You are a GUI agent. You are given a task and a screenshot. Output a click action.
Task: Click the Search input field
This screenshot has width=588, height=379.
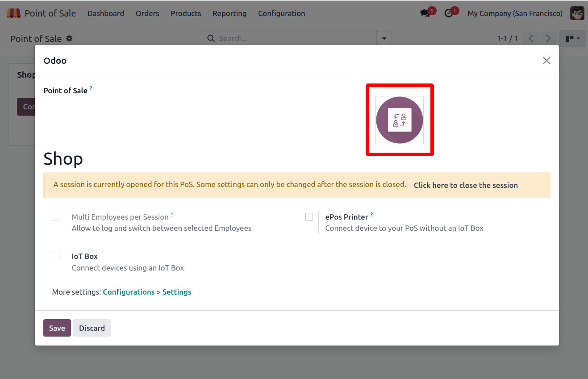[x=296, y=38]
